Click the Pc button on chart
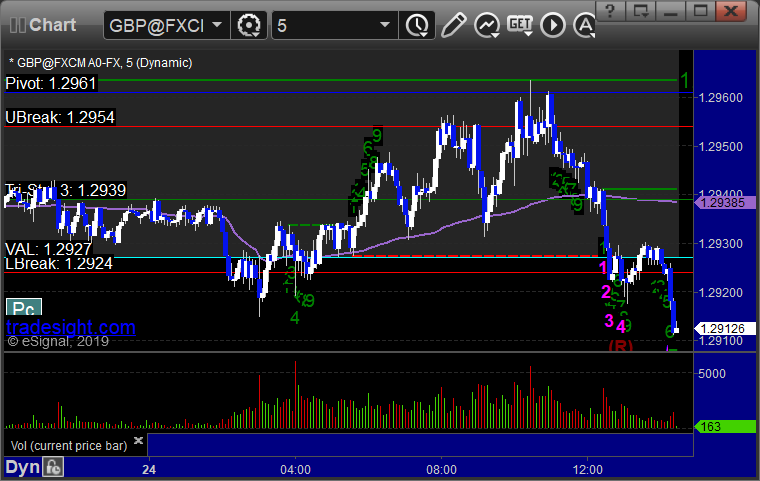Image resolution: width=760 pixels, height=481 pixels. click(x=24, y=307)
